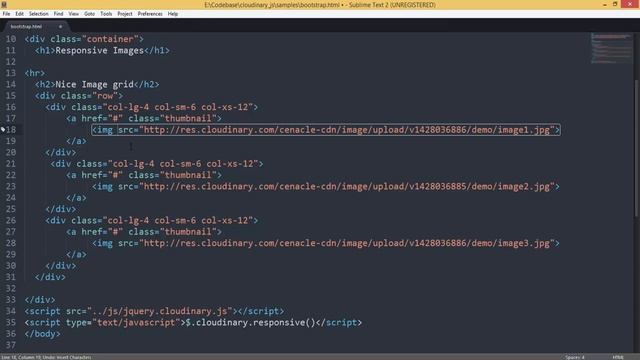The image size is (640, 360).
Task: Open the Project menu
Action: 125,14
